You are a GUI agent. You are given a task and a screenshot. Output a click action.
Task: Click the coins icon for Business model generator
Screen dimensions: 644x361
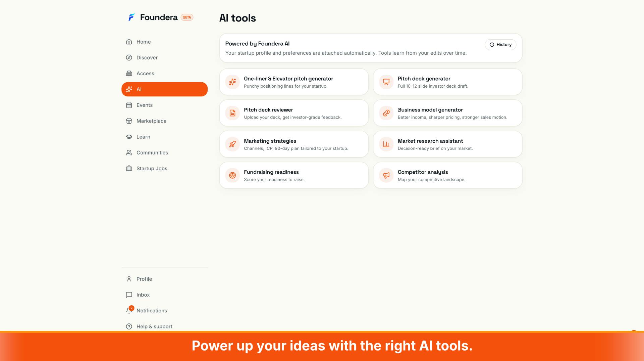[x=386, y=113]
